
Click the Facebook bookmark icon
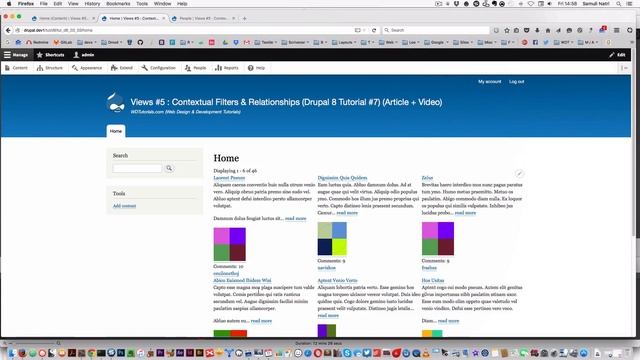pos(535,42)
